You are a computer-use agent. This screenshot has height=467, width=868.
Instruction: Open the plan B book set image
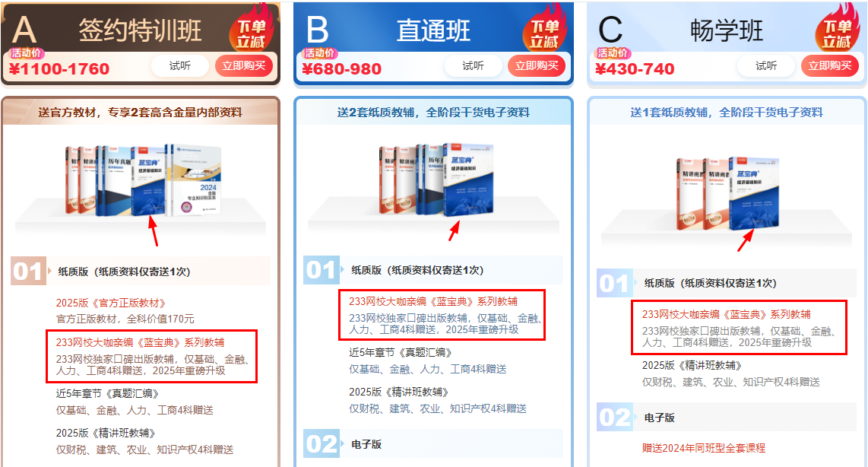[436, 179]
